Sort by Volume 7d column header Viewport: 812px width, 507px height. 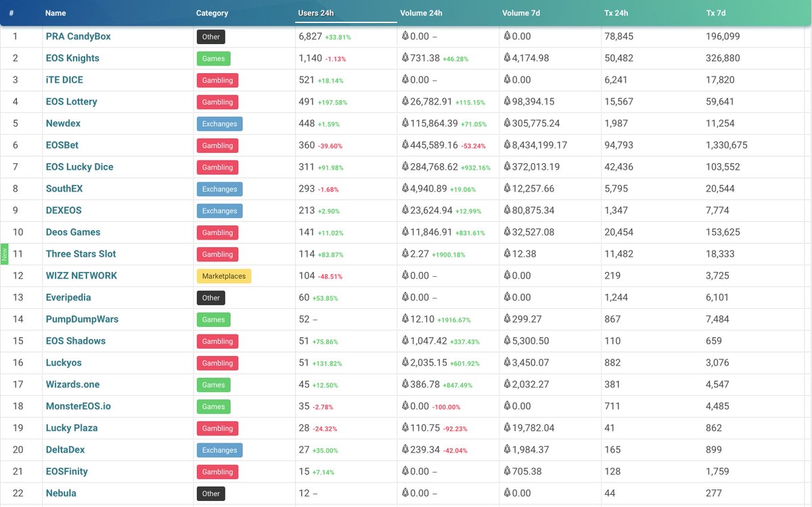(x=520, y=13)
